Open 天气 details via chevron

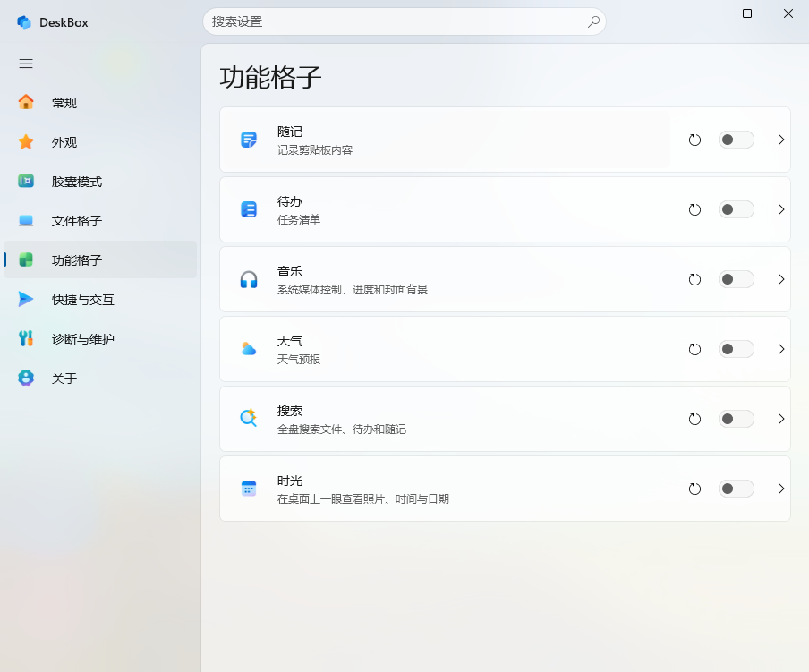click(x=781, y=349)
